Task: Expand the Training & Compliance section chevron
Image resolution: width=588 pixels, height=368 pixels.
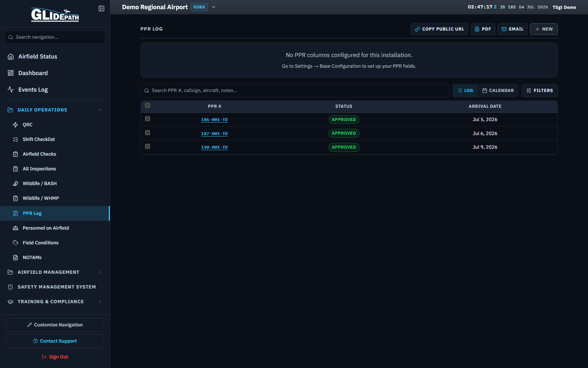Action: (x=100, y=302)
